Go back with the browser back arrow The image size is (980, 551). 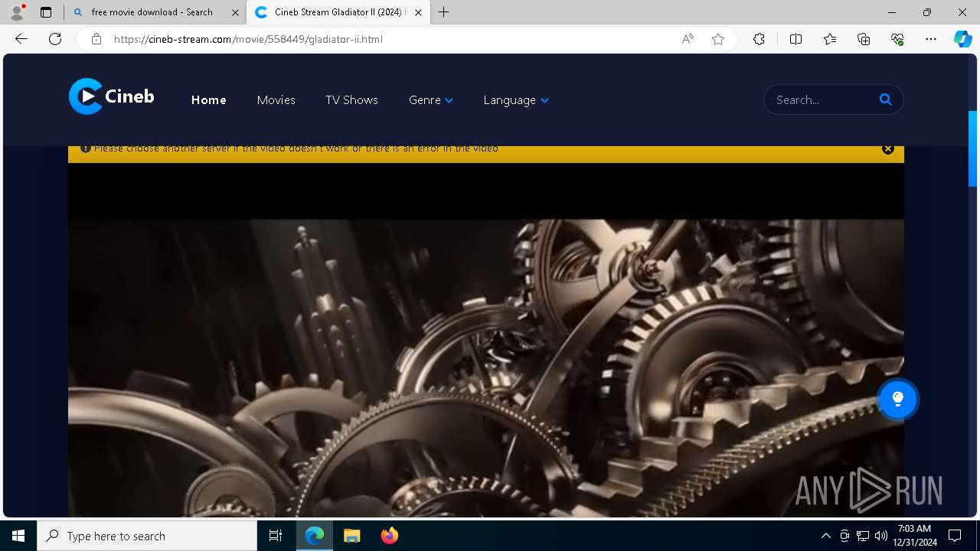point(21,39)
